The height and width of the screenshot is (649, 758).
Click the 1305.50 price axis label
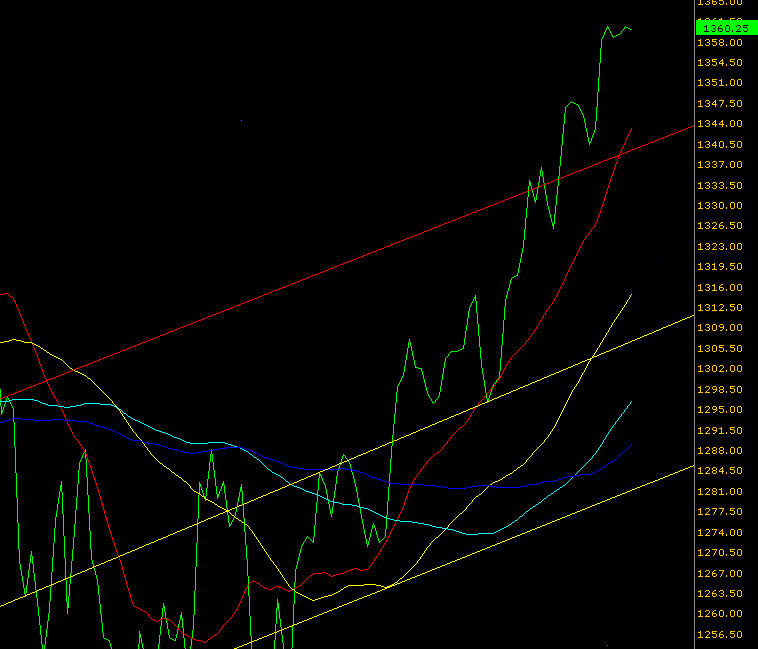[720, 348]
